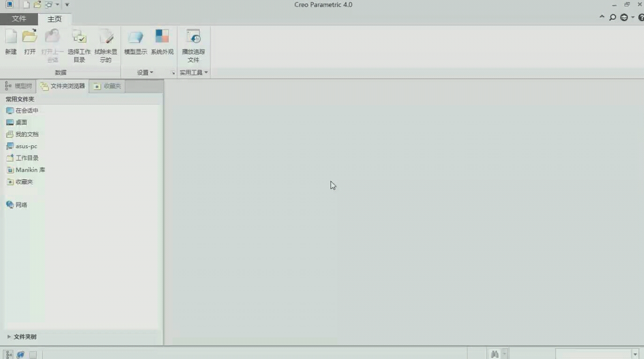Toggle the navigator panel display in status bar

click(x=9, y=355)
